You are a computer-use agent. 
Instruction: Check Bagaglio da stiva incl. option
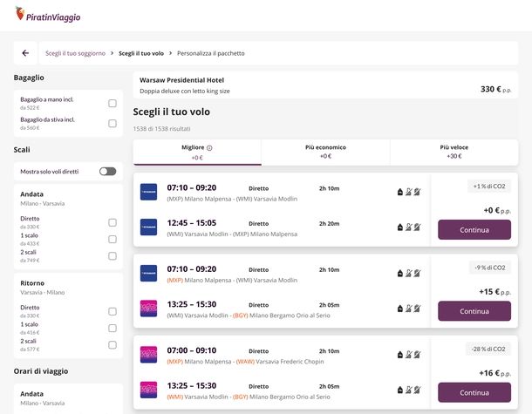point(113,123)
